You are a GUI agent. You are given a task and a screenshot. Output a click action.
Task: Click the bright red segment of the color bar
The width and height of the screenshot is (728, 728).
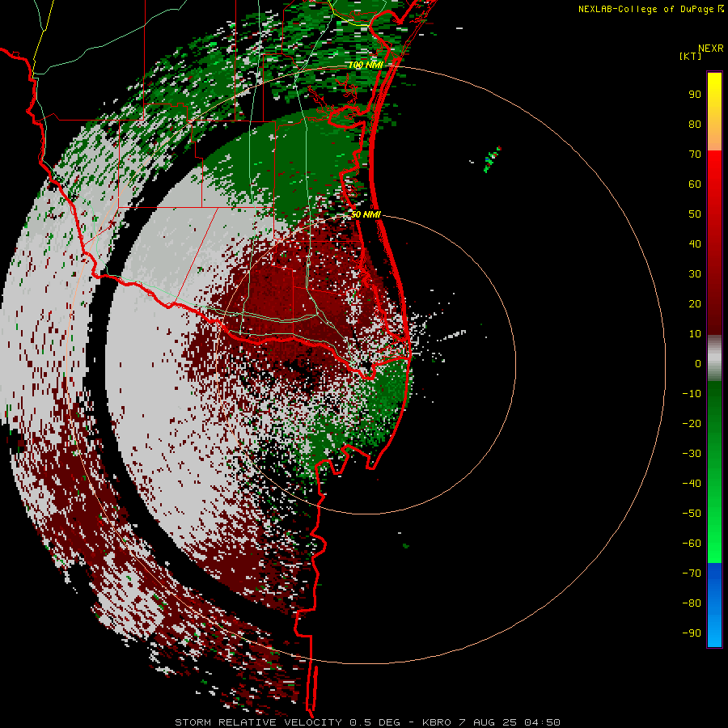tap(714, 171)
